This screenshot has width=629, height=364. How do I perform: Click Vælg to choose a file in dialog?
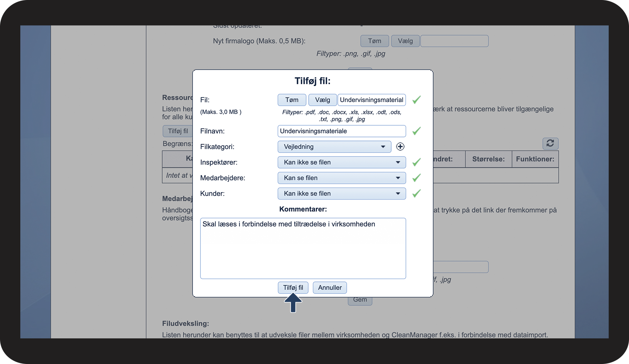322,100
